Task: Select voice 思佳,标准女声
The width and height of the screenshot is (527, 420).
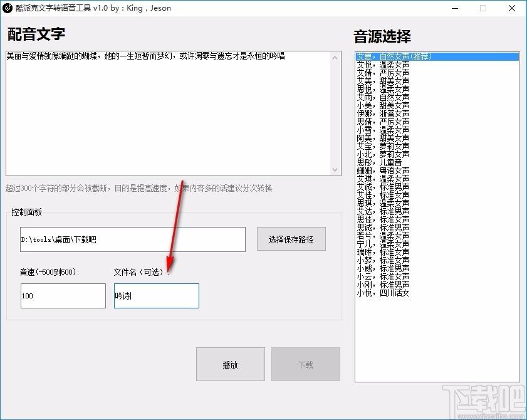Action: [437, 219]
